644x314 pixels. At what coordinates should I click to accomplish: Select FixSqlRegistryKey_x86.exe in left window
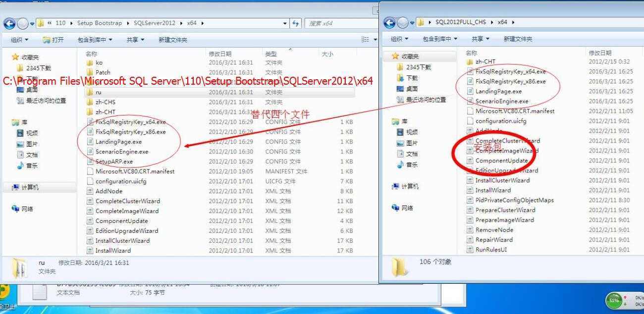(130, 132)
